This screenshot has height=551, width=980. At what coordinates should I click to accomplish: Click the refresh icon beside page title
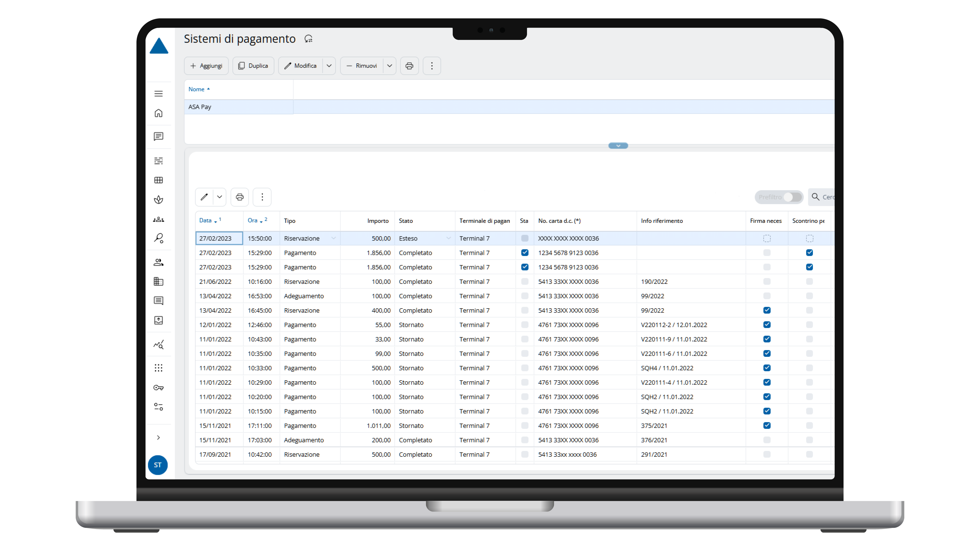click(x=308, y=39)
